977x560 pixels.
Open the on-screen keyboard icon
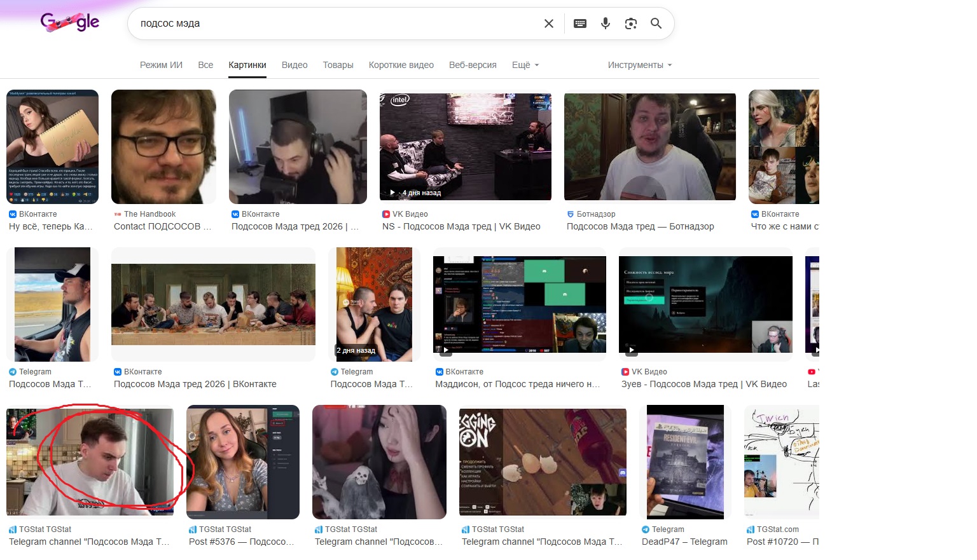[x=580, y=24]
